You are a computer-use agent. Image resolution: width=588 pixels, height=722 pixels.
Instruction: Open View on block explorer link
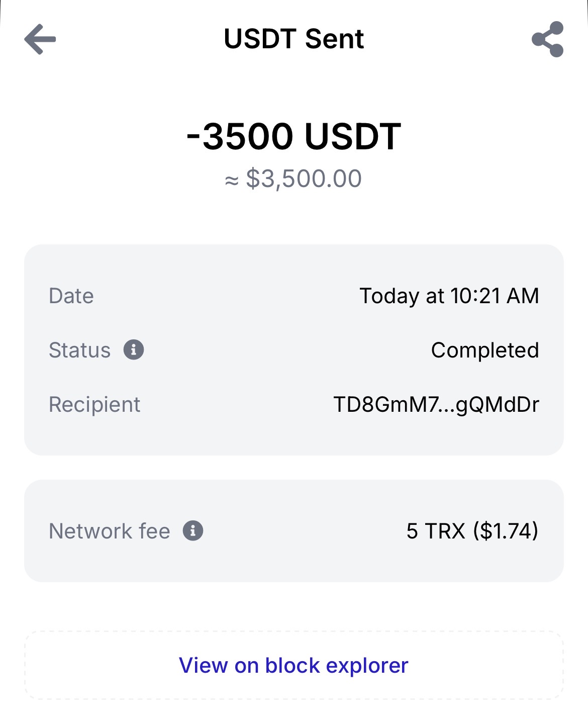(x=293, y=665)
